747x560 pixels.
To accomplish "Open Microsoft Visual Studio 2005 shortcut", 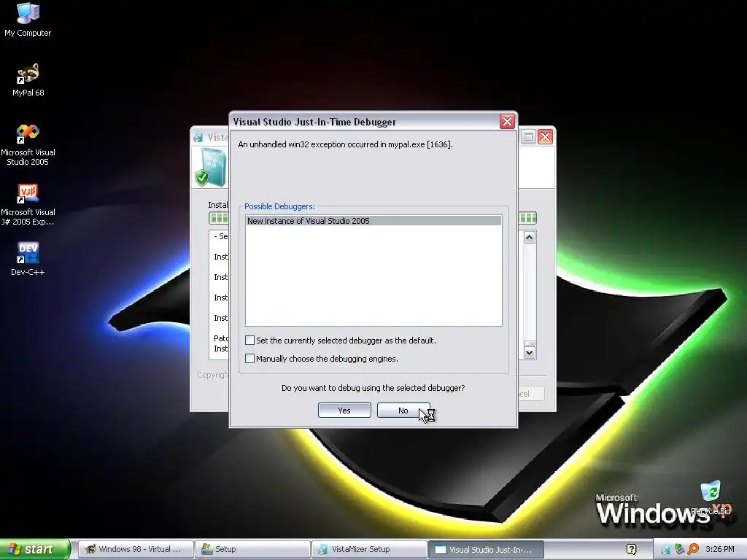I will click(x=28, y=144).
